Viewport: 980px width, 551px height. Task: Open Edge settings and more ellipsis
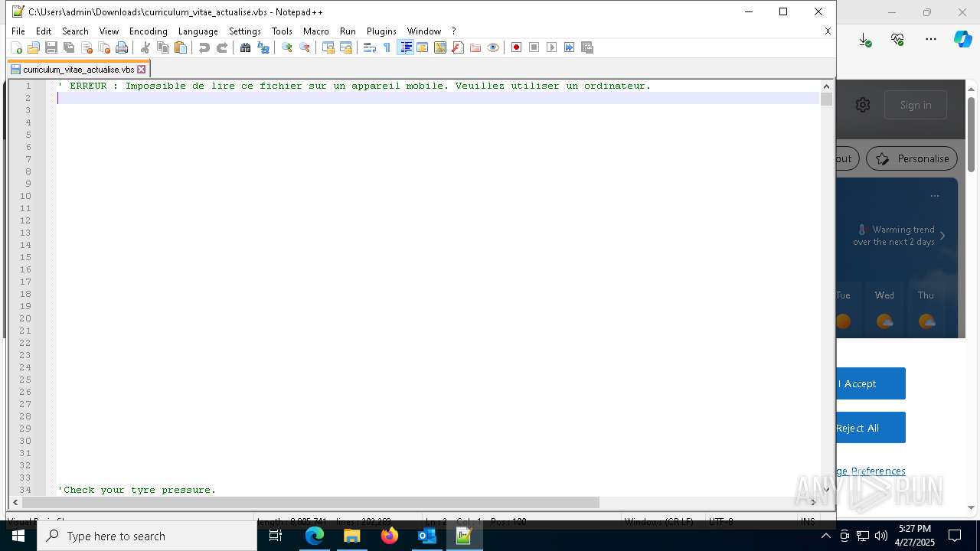click(x=931, y=39)
